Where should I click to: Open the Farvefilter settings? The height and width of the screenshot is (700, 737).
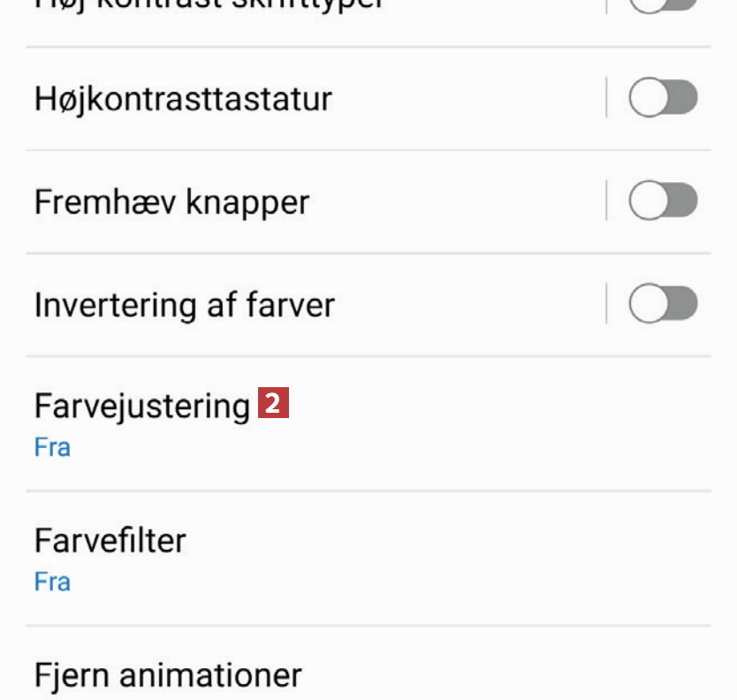point(110,540)
